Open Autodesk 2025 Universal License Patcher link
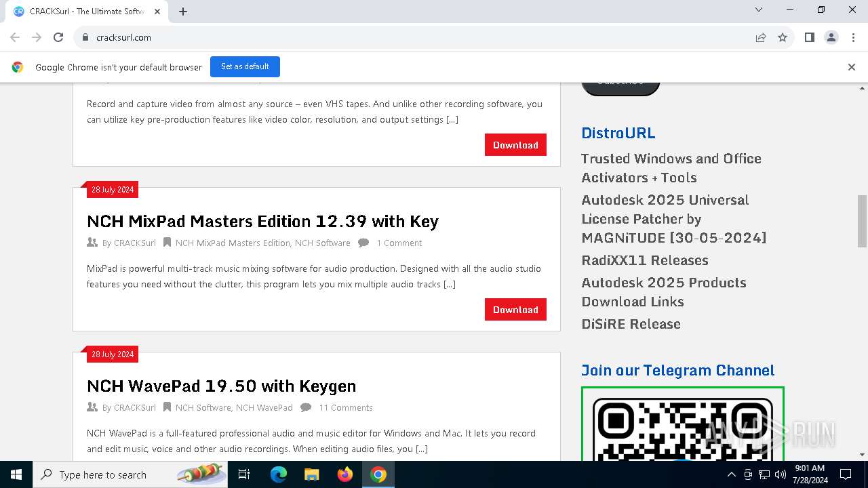Image resolution: width=868 pixels, height=488 pixels. [x=673, y=219]
